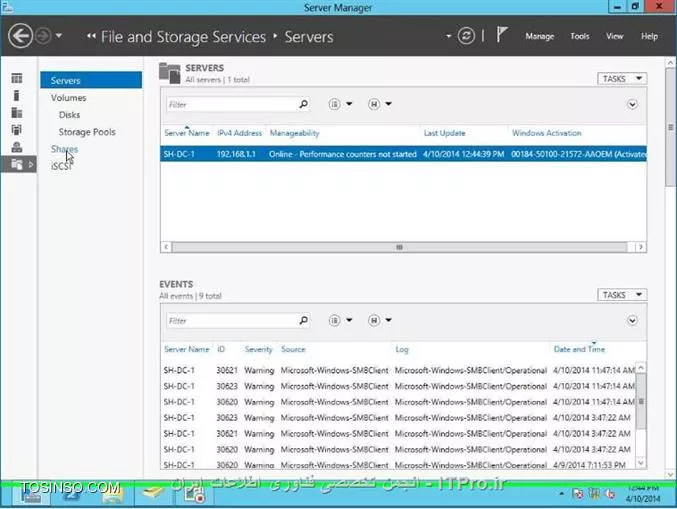Sort servers by IPv4 Address column
Viewport: 677px width, 509px height.
coord(240,133)
